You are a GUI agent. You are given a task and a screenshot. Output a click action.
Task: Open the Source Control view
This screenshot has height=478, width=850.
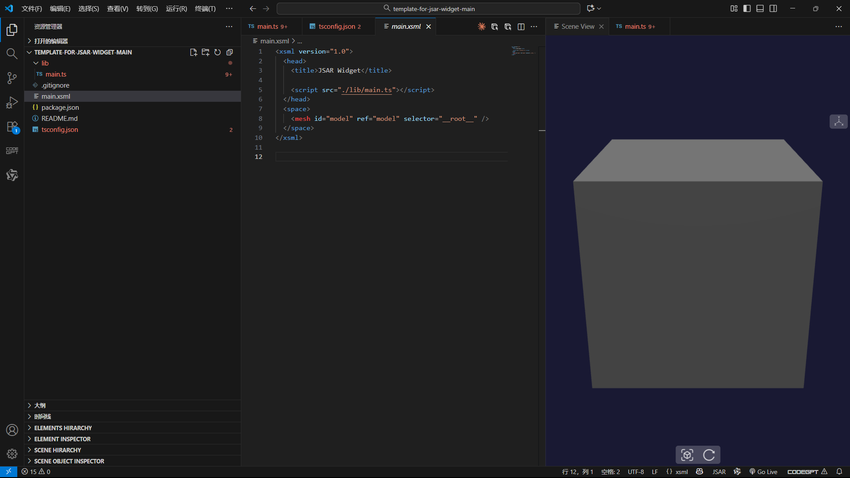point(12,78)
